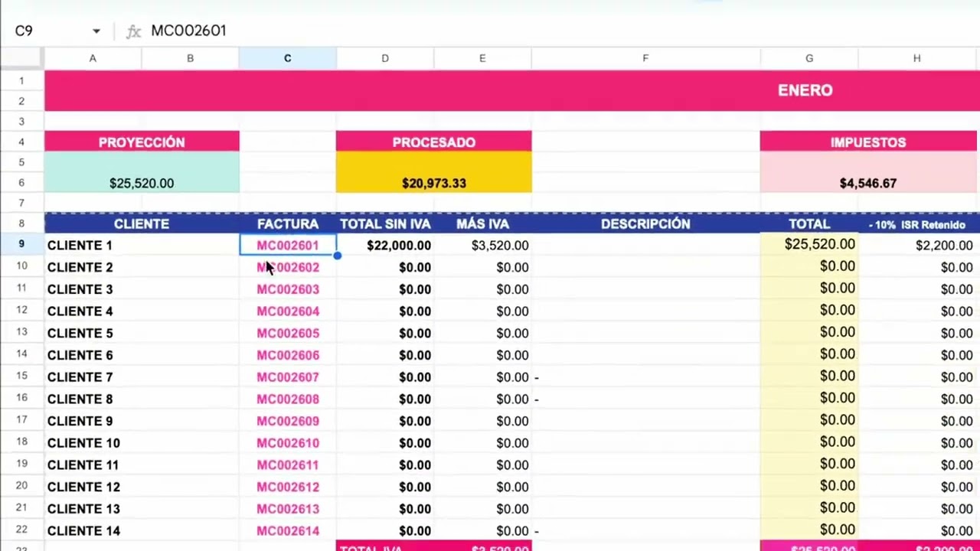Click invoice number MC002614
Viewport: 980px width, 551px height.
288,530
